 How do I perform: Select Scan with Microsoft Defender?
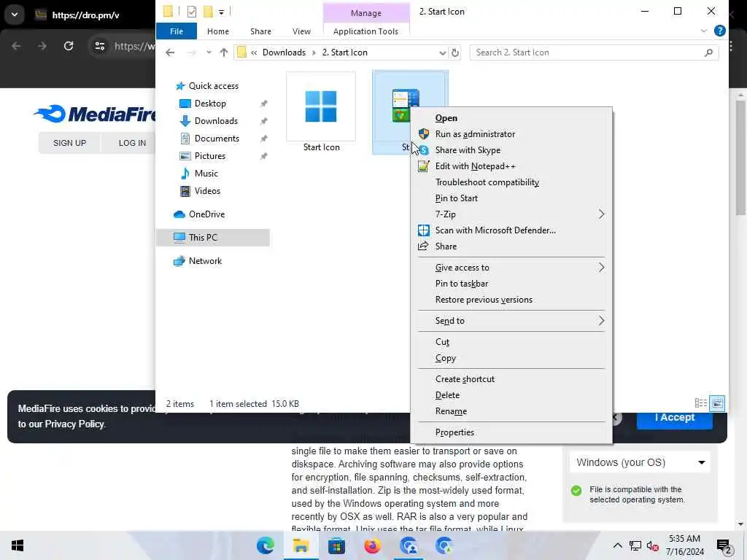point(495,230)
